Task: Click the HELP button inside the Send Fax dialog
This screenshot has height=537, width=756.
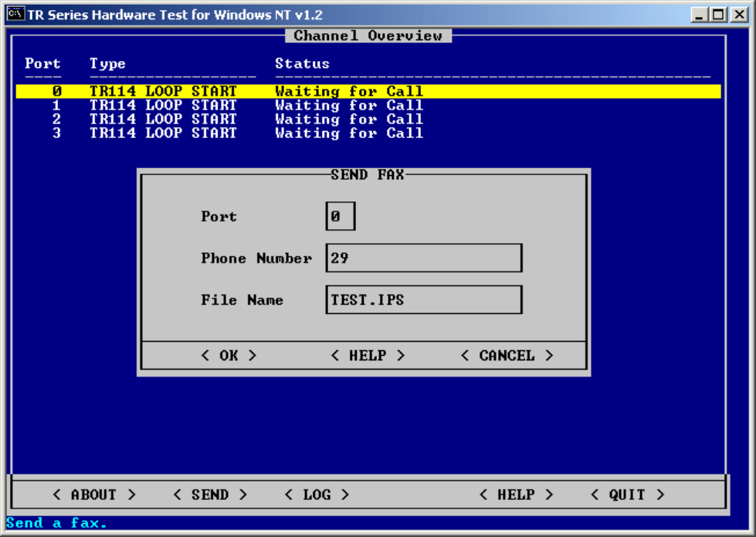Action: click(368, 356)
